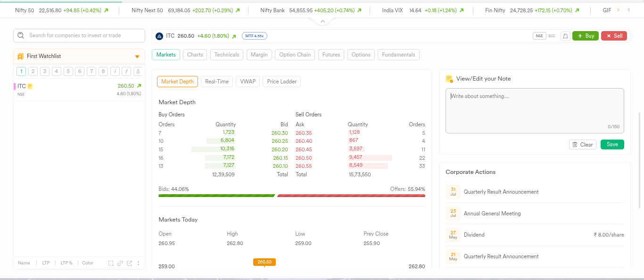The height and width of the screenshot is (280, 644).
Task: Click the note text area
Action: (535, 110)
